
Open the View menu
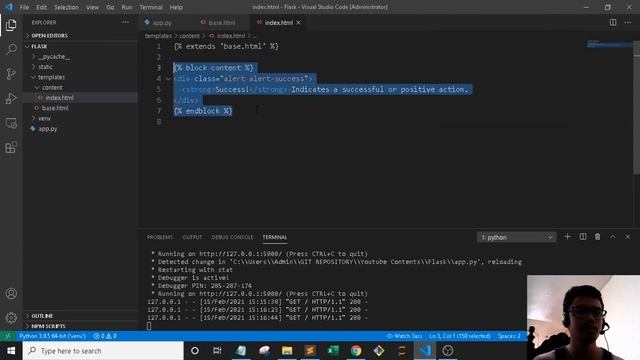click(92, 7)
